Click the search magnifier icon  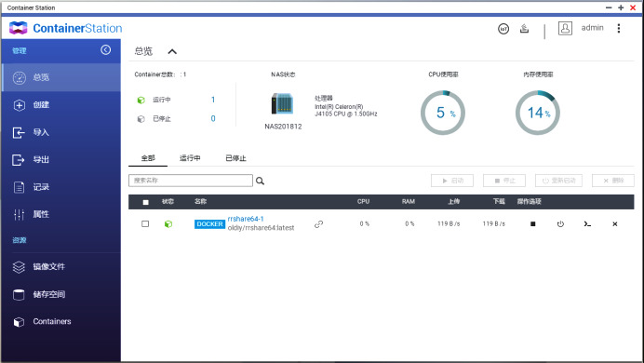[260, 181]
